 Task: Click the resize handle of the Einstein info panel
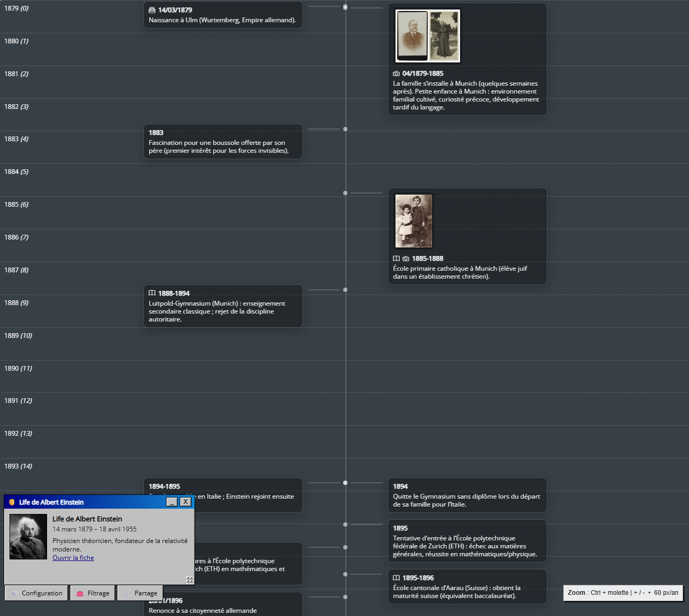click(190, 580)
